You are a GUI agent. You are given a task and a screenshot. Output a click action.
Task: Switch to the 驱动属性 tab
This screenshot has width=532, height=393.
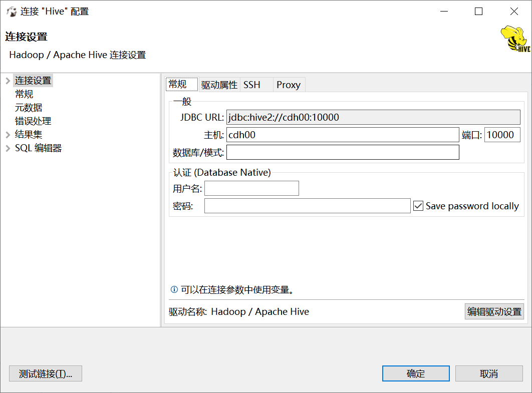219,85
